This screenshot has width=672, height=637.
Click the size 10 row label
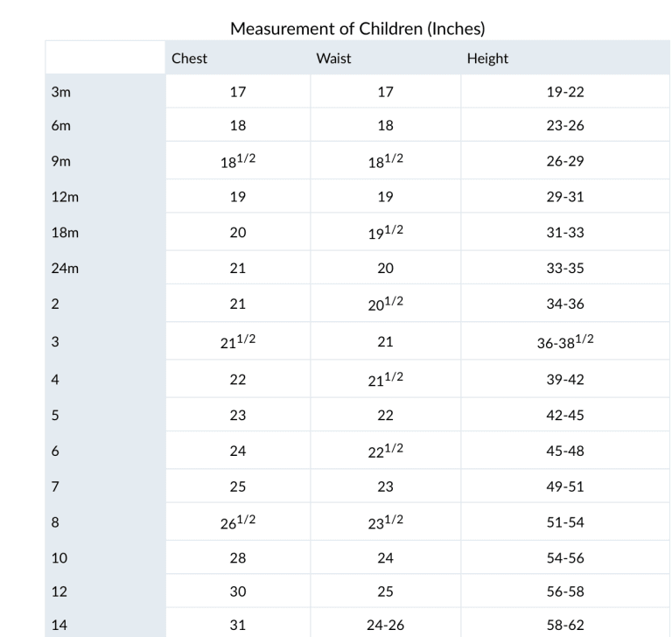point(59,557)
